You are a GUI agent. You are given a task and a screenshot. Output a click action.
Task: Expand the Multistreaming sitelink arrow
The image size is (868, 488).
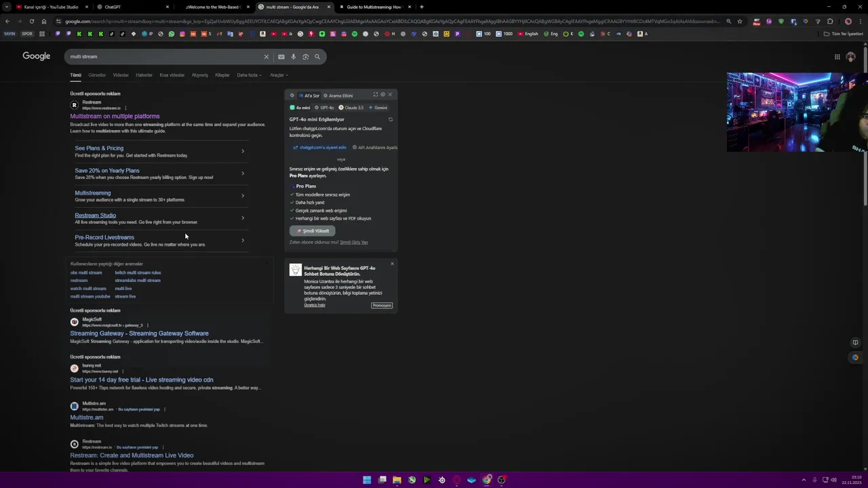pos(243,196)
